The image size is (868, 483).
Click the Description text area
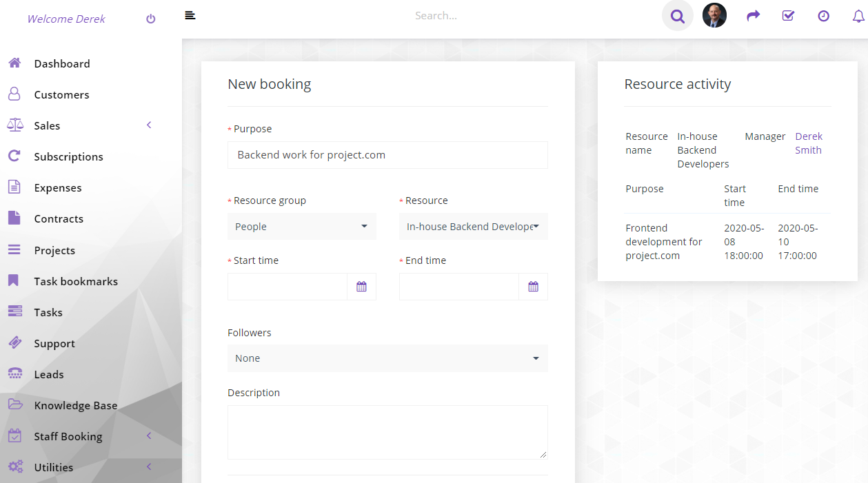click(x=387, y=432)
